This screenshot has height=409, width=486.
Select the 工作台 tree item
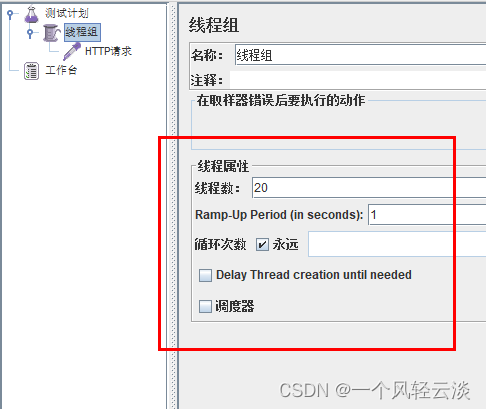coord(61,70)
